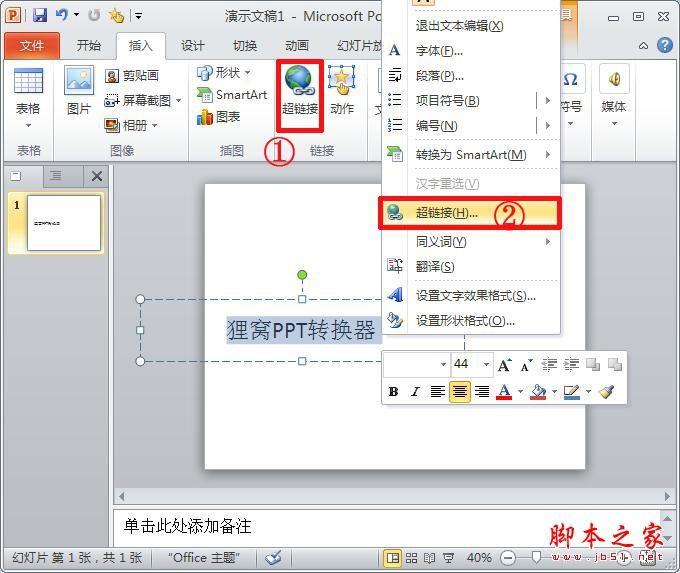Click the Save icon in quick access toolbar
Viewport: 680px width, 573px height.
pyautogui.click(x=40, y=16)
